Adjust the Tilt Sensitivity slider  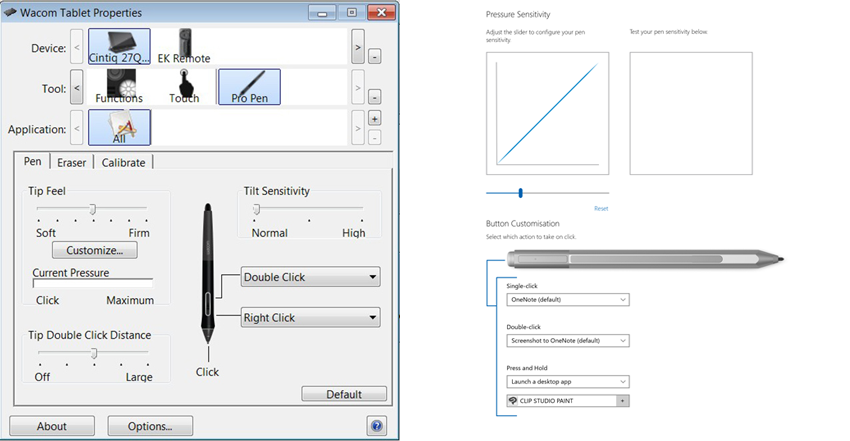pyautogui.click(x=256, y=209)
